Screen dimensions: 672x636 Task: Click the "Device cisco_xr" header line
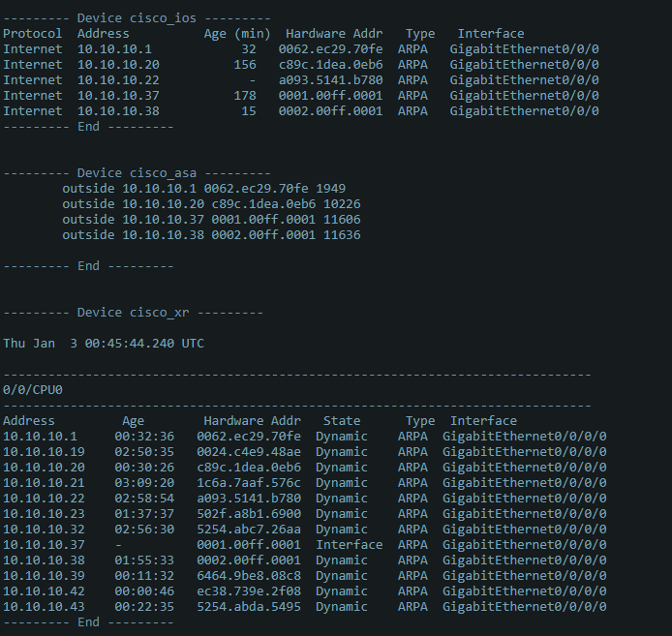[x=131, y=312]
